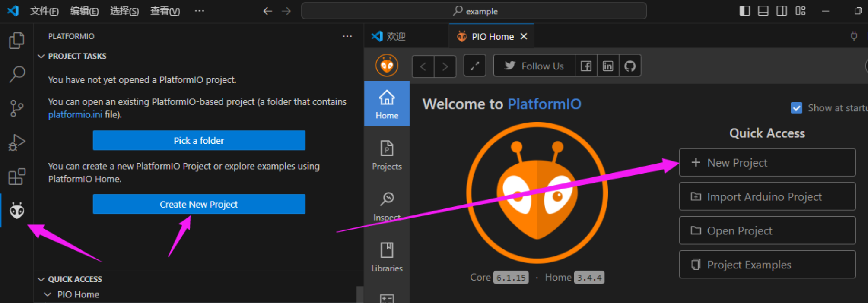Image resolution: width=868 pixels, height=303 pixels.
Task: Navigate forward in PIO Home
Action: 445,66
